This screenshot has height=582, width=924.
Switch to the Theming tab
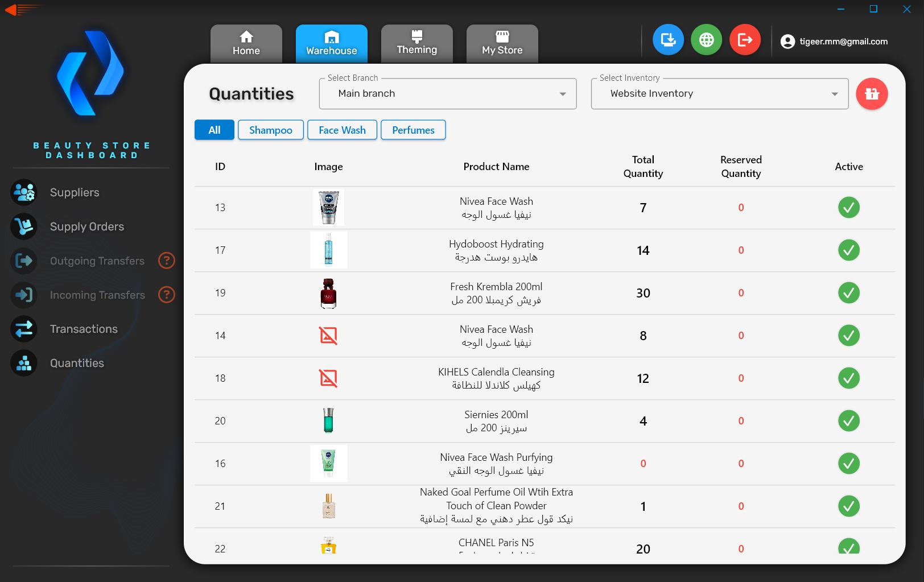416,43
